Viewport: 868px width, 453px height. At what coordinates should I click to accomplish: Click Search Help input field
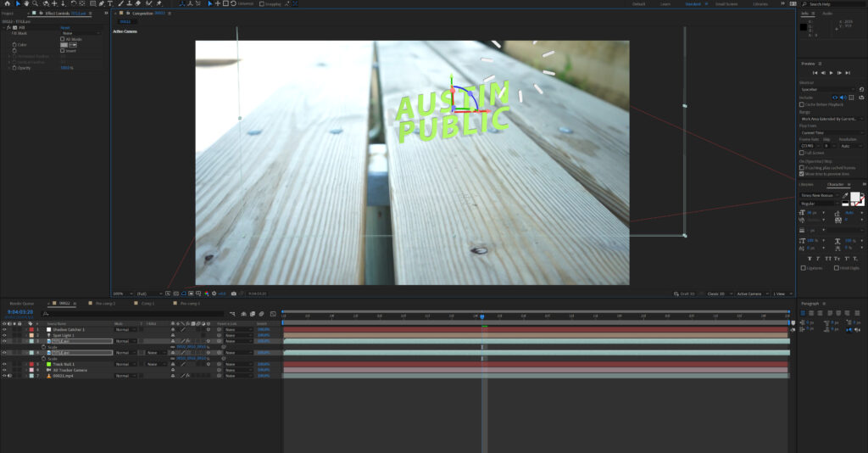[833, 4]
